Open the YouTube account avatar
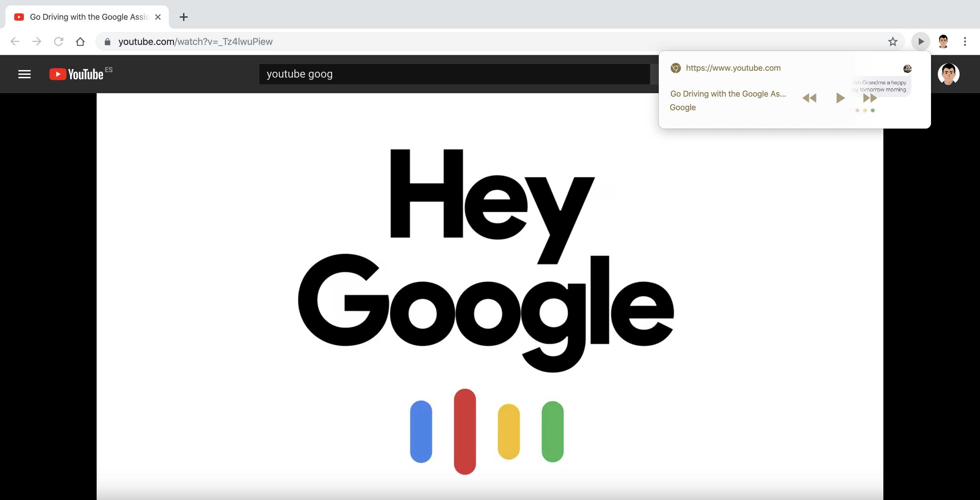The height and width of the screenshot is (500, 980). [948, 74]
